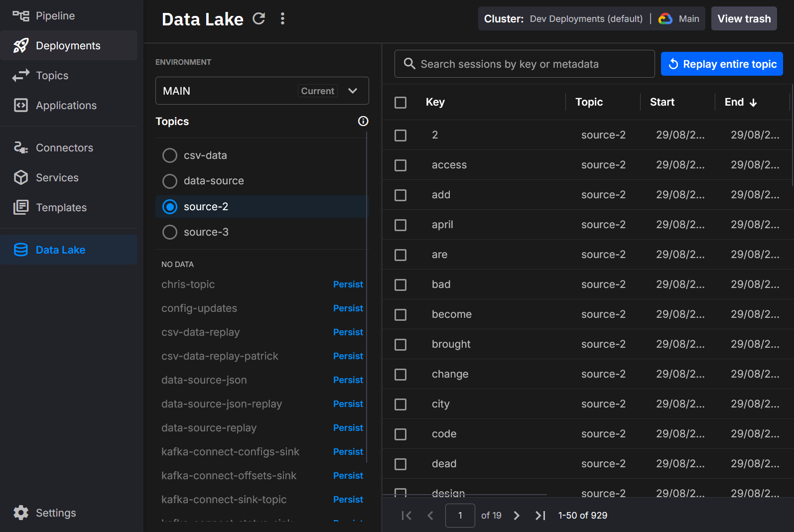Select the csv-data topic radio button

170,155
